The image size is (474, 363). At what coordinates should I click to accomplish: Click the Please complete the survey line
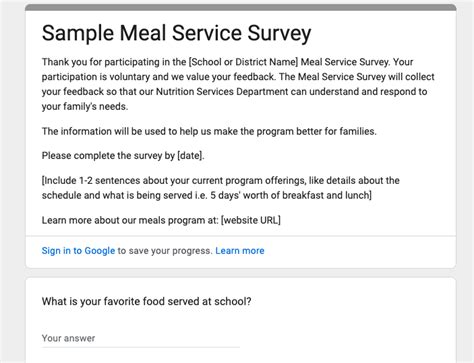(123, 156)
